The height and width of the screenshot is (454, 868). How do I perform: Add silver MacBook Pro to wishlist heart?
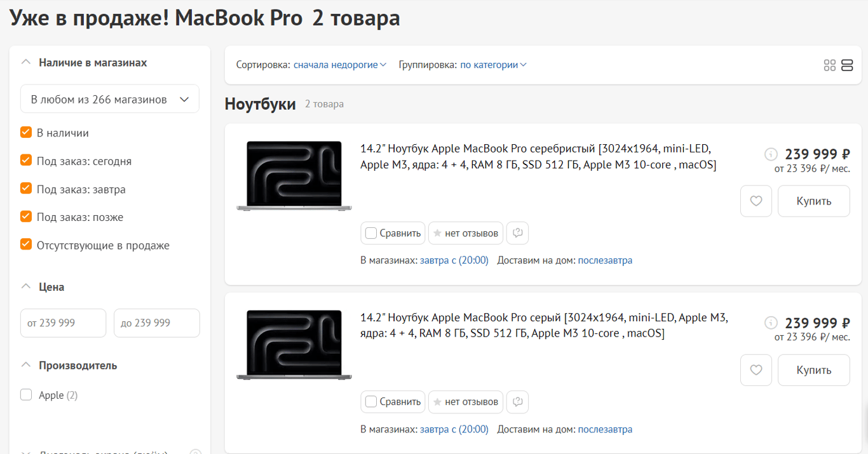pyautogui.click(x=756, y=201)
